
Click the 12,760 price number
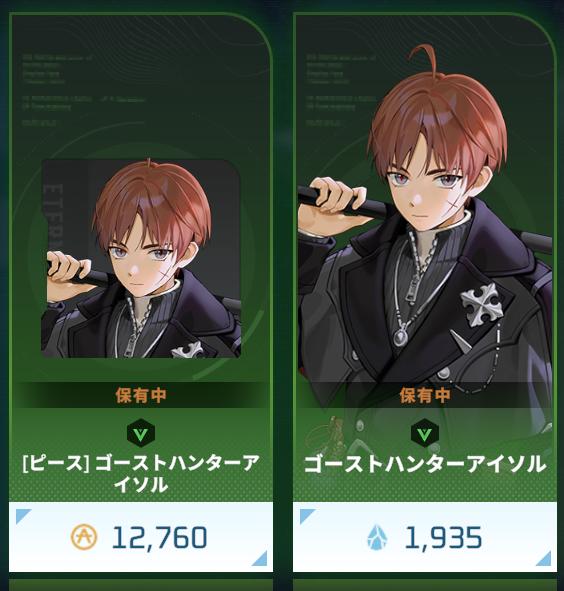coord(160,537)
